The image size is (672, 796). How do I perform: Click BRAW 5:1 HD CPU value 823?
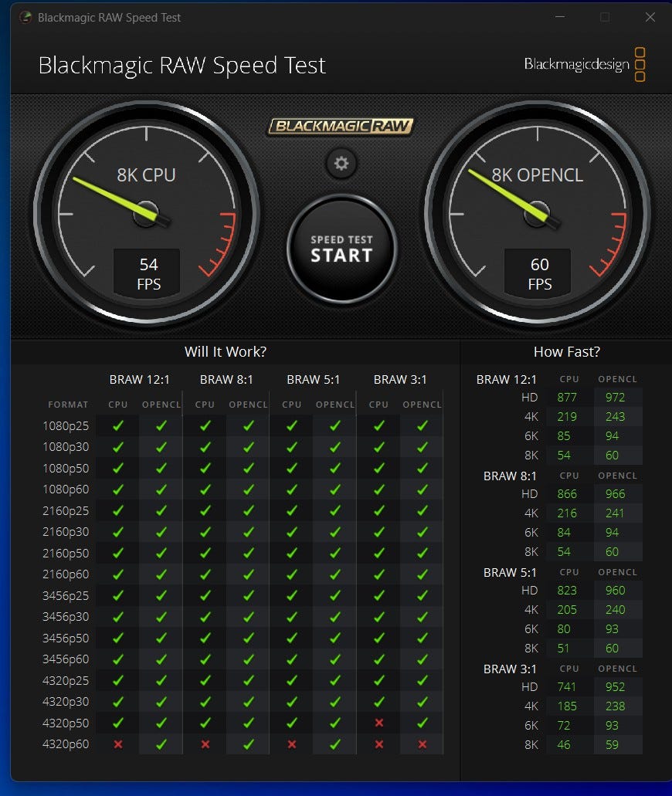[x=567, y=591]
